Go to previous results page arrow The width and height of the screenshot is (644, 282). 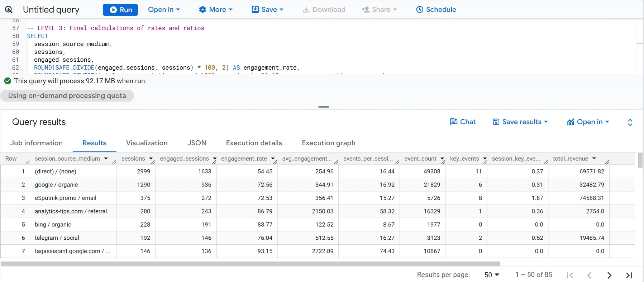point(590,275)
